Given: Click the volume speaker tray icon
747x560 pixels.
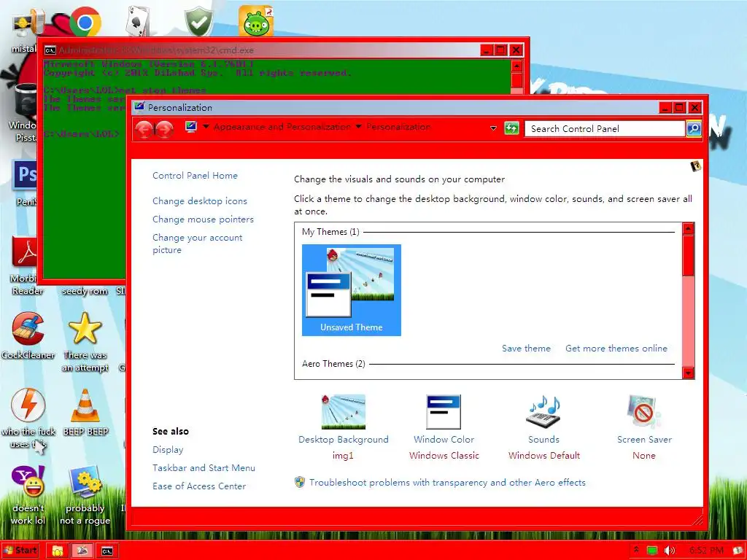Looking at the screenshot, I should 670,551.
